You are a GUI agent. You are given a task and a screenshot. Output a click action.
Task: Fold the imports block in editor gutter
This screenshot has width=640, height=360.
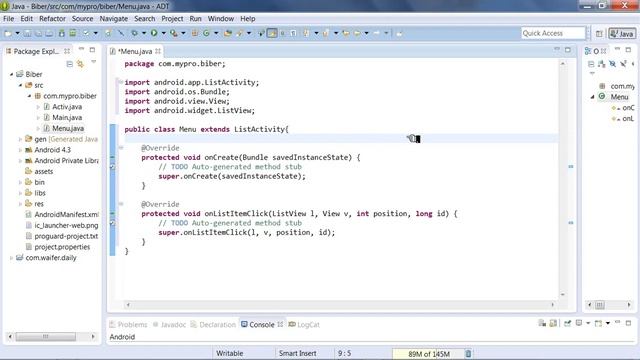click(x=121, y=82)
